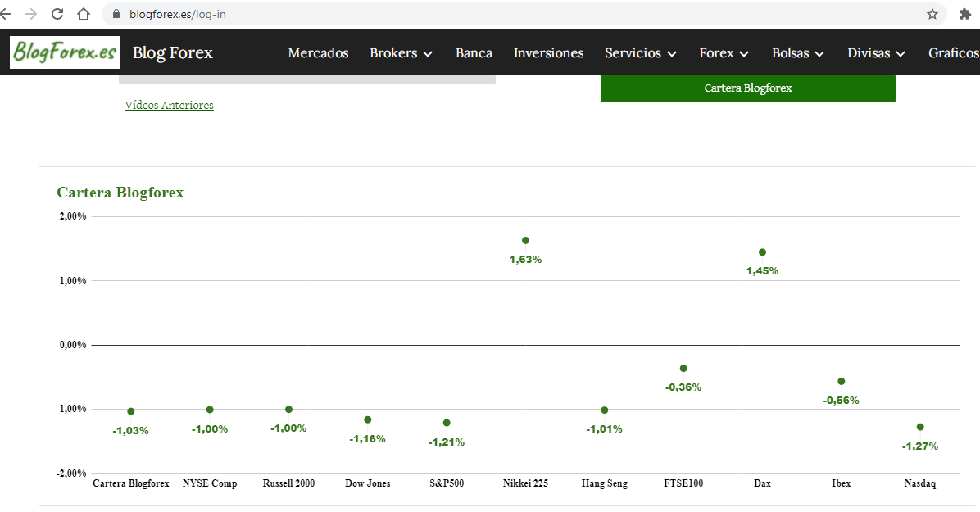Screen dimensions: 980x512
Task: Bookmark this page with star icon
Action: click(932, 14)
